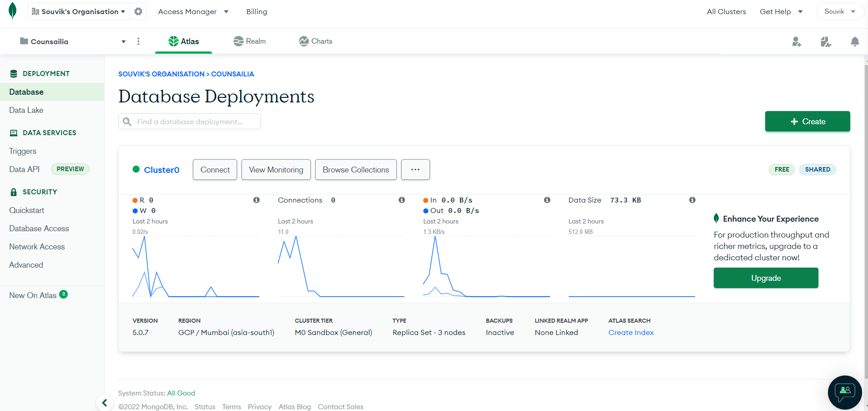Click the MongoDB leaf logo
This screenshot has height=411, width=868.
[12, 11]
